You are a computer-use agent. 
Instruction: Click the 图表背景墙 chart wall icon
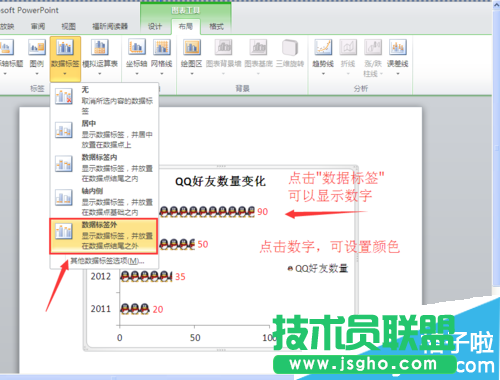click(223, 47)
